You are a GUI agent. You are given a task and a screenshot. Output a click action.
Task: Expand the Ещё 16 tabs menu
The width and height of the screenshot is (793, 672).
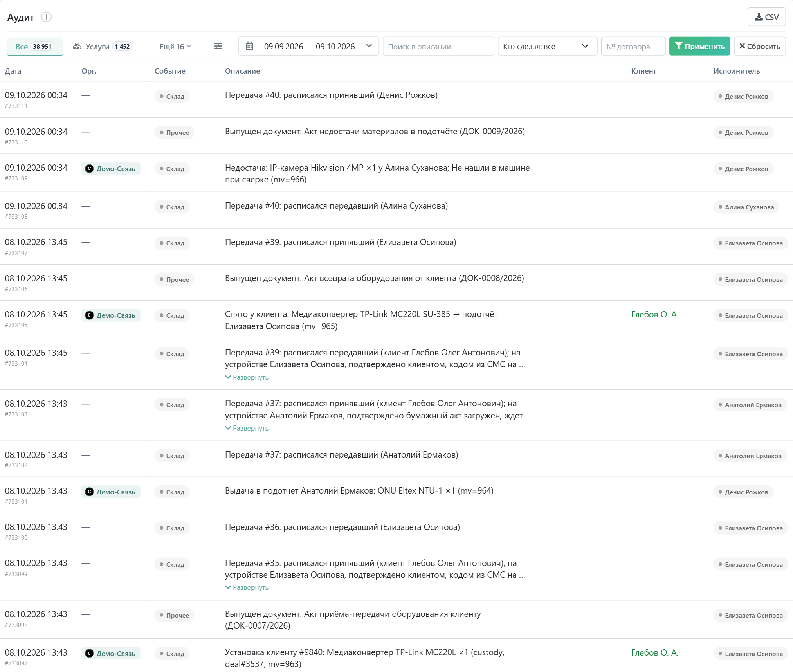175,47
